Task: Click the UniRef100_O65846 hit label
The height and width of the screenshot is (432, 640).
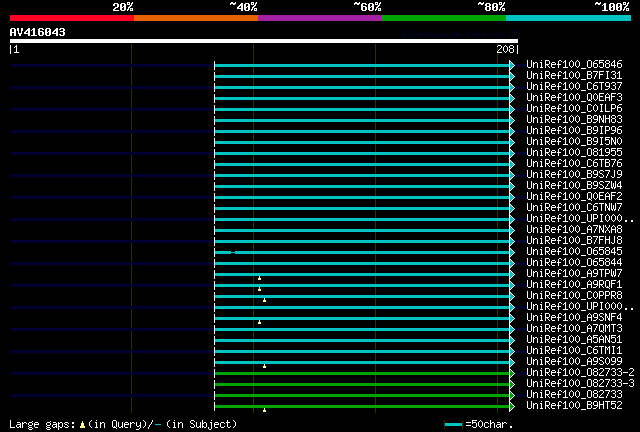Action: point(574,64)
